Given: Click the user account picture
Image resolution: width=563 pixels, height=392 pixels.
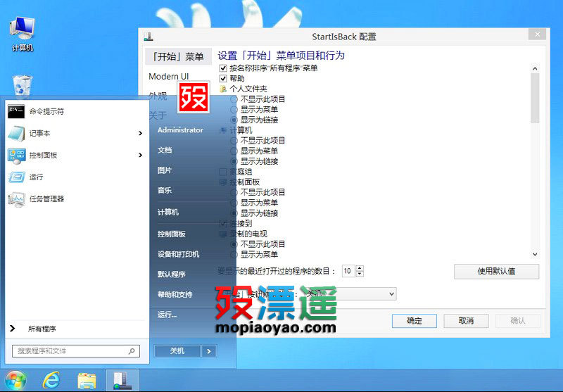Looking at the screenshot, I should (x=194, y=97).
